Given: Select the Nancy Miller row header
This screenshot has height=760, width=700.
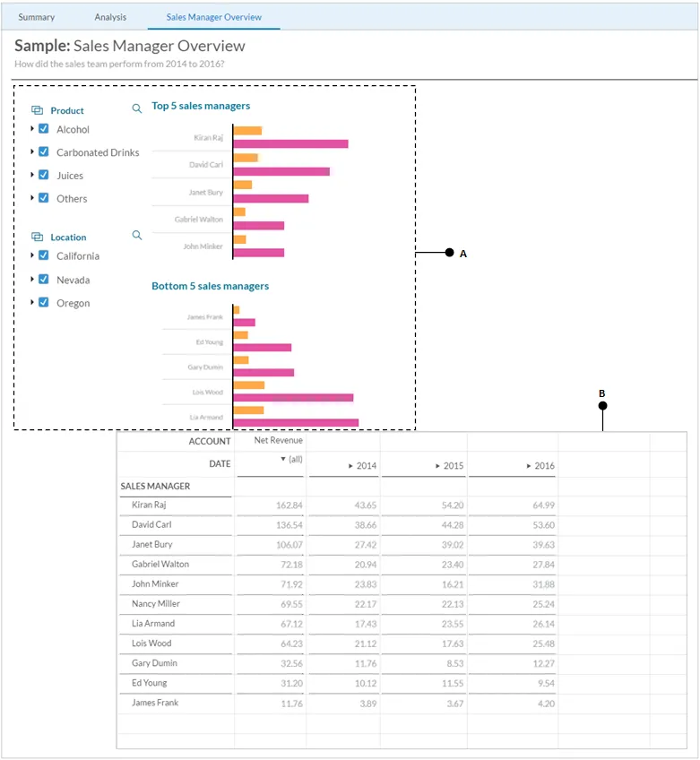Looking at the screenshot, I should coord(156,604).
